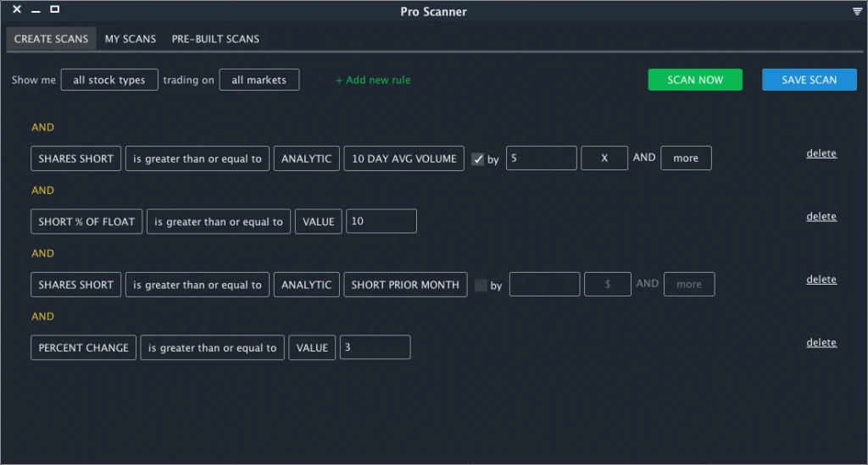Enable the 'by' checkbox in the SHORT PRIOR MONTH rule

pos(481,285)
